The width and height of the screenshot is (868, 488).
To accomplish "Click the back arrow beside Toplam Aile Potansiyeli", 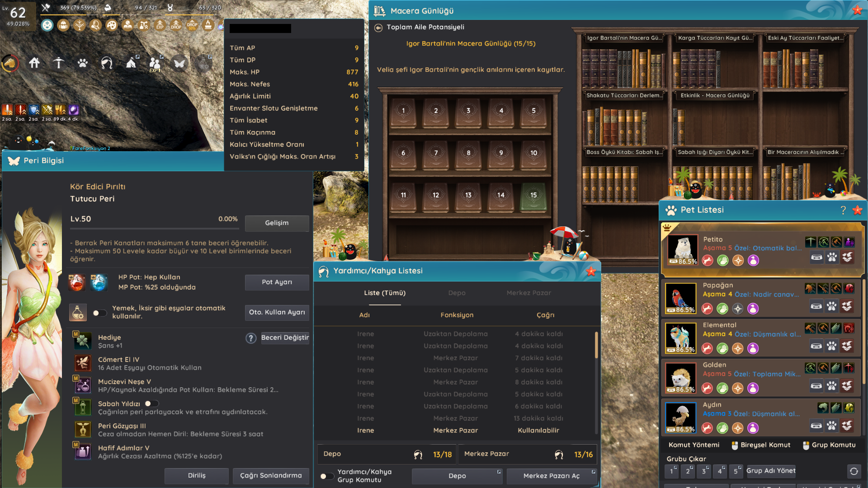I will 378,28.
